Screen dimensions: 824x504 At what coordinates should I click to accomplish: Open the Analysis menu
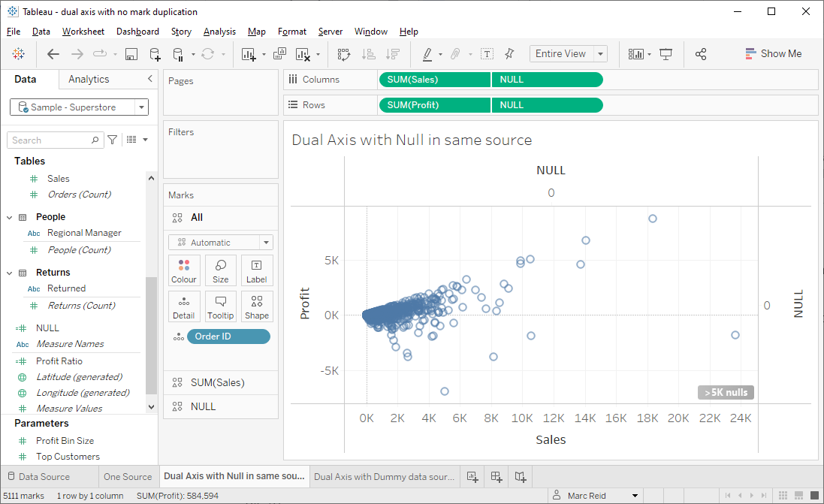coord(219,32)
